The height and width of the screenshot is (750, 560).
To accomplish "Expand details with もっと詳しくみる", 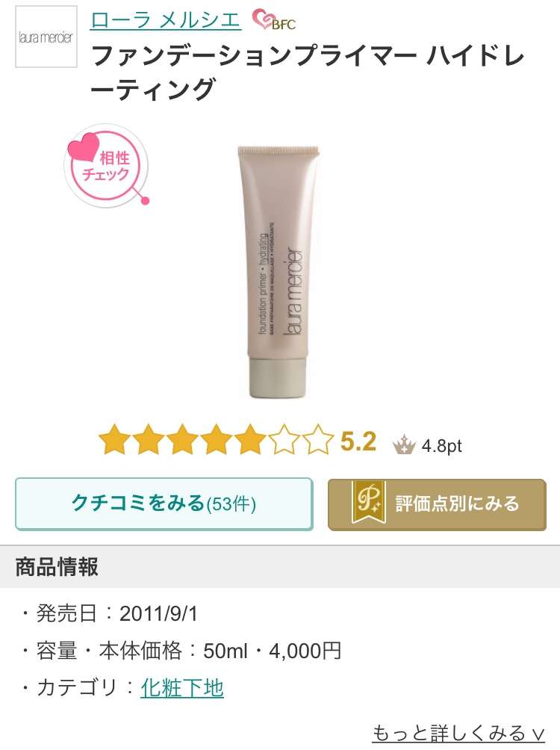I will coord(458,734).
